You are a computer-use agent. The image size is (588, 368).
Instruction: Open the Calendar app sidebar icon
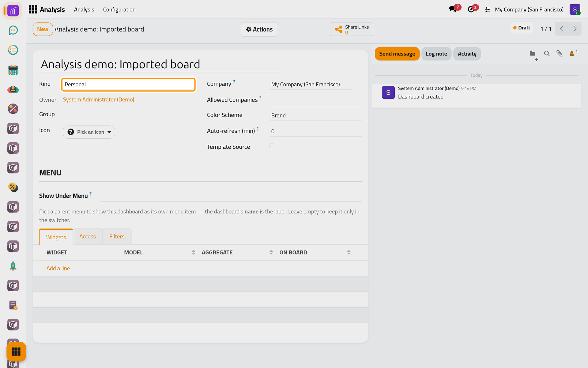click(13, 70)
